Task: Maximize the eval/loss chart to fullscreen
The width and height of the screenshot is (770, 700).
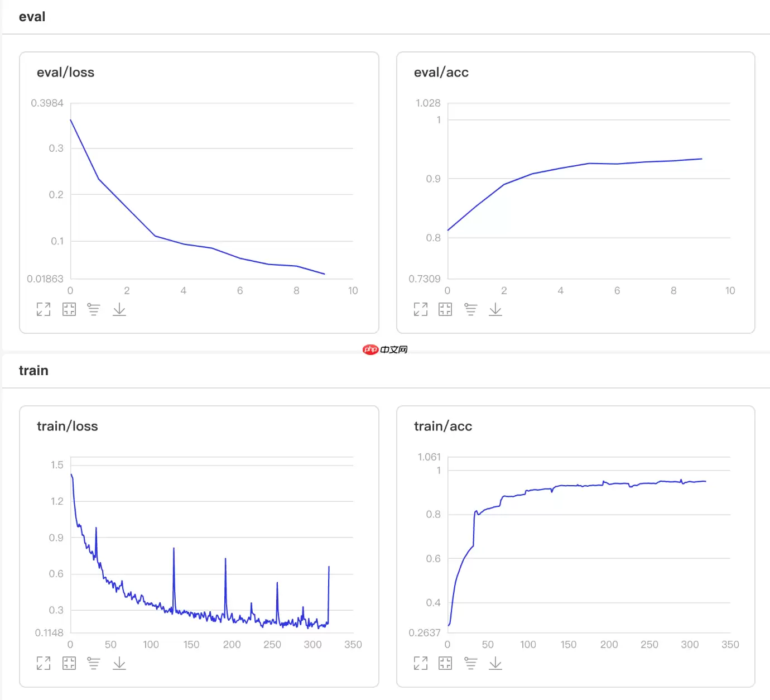Action: click(44, 309)
